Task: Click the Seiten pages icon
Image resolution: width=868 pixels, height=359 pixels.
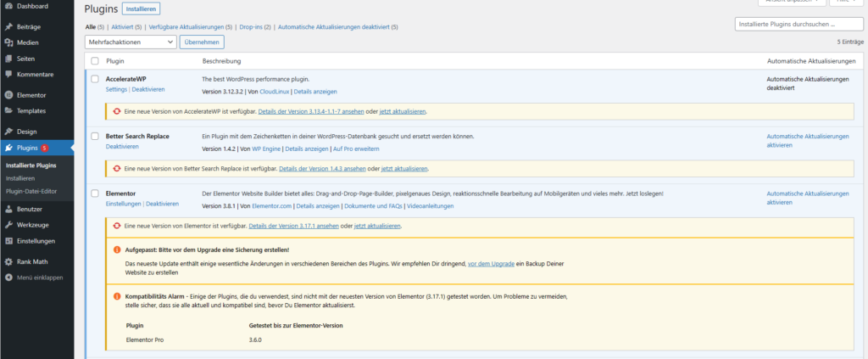Action: coord(8,59)
